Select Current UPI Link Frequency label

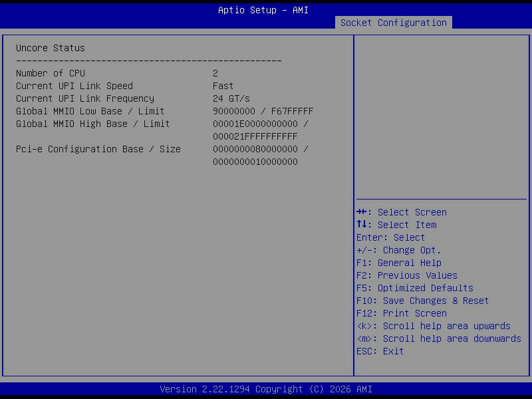[85, 98]
